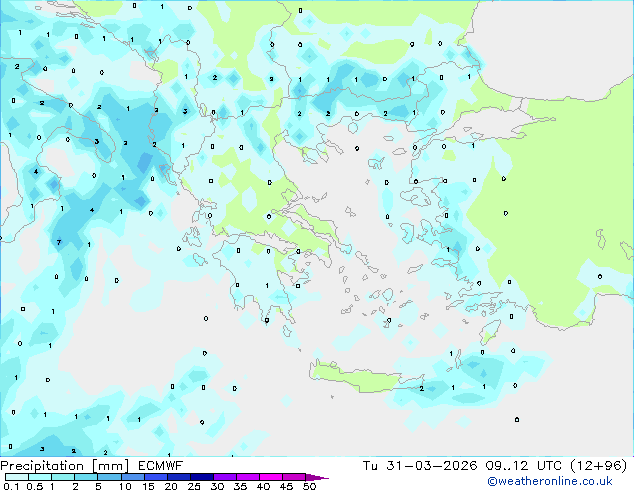Click the 30–35 mm purple legend swatch
The image size is (634, 490).
pos(224,477)
